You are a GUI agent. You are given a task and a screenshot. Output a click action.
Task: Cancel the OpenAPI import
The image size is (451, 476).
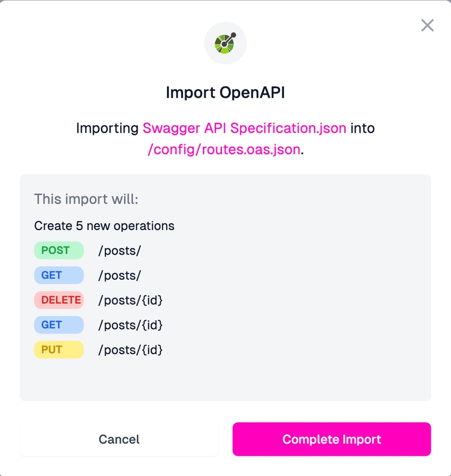click(119, 439)
